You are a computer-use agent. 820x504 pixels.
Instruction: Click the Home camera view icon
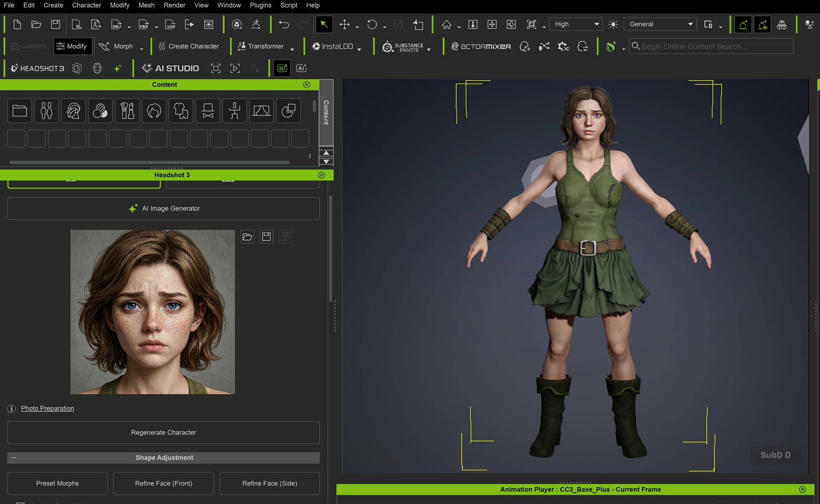[x=446, y=24]
